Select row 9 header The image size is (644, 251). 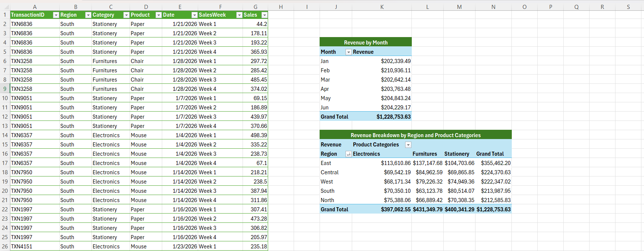tap(5, 89)
